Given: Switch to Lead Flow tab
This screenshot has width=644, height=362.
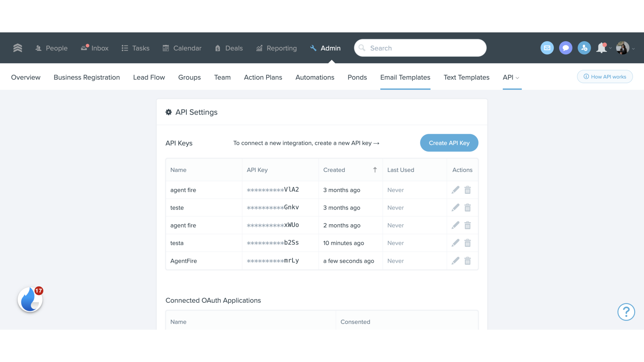Looking at the screenshot, I should click(149, 77).
